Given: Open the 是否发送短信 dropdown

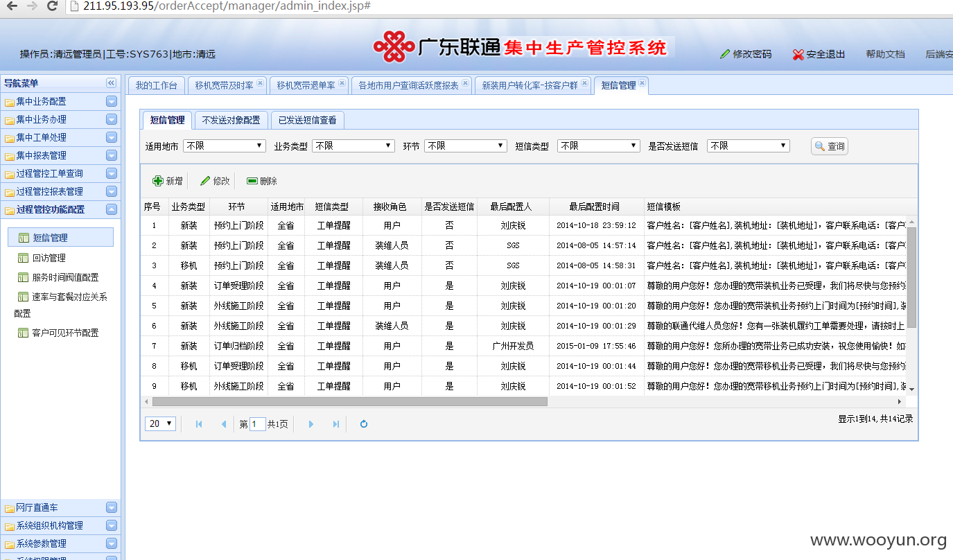Looking at the screenshot, I should coord(749,146).
